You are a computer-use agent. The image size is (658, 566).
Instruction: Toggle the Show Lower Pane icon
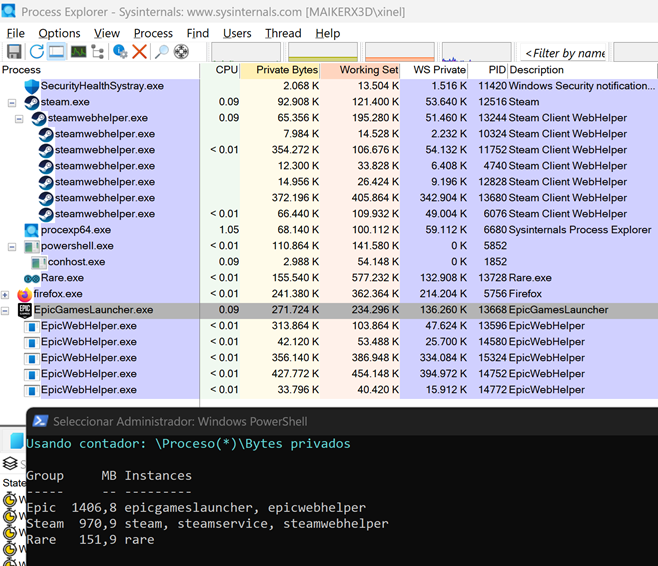[x=57, y=52]
